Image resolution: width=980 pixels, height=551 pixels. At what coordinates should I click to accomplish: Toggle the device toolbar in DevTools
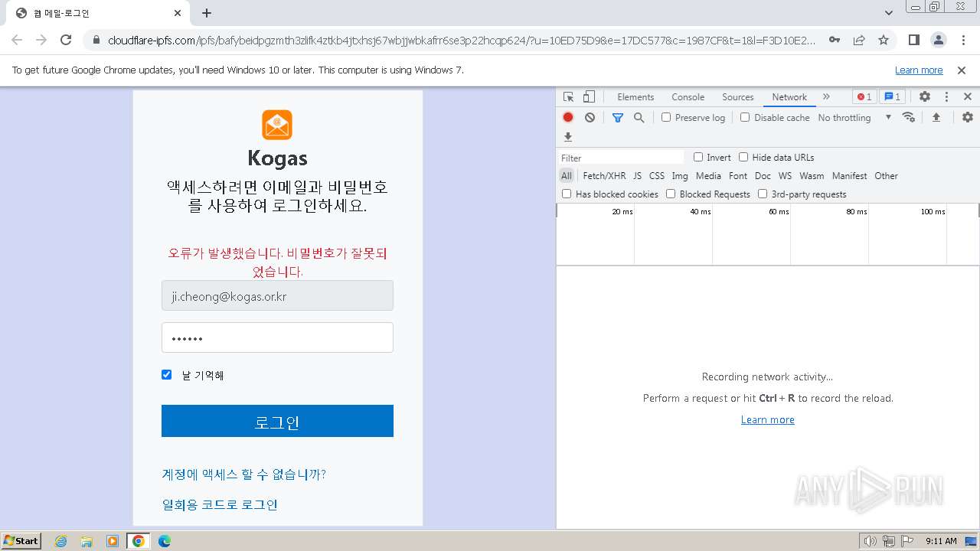point(589,97)
